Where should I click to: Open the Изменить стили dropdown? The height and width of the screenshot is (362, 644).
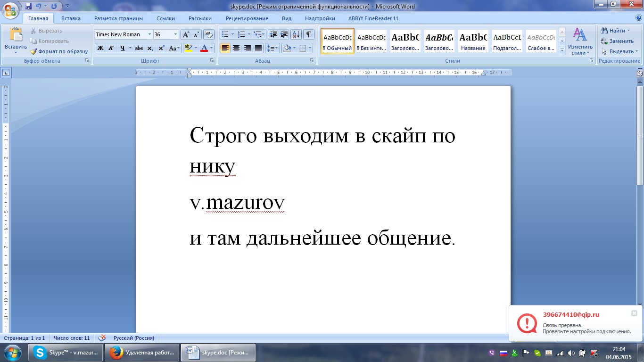click(x=580, y=42)
